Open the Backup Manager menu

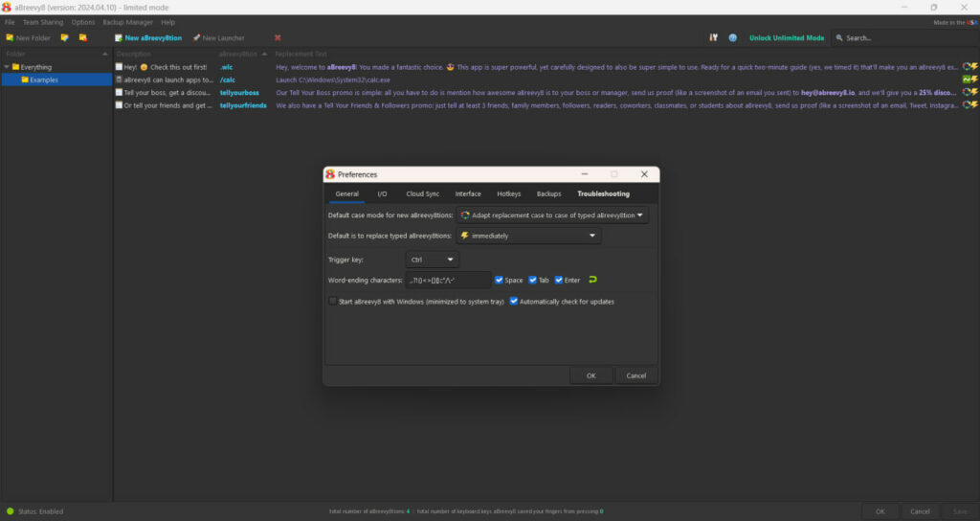coord(127,22)
